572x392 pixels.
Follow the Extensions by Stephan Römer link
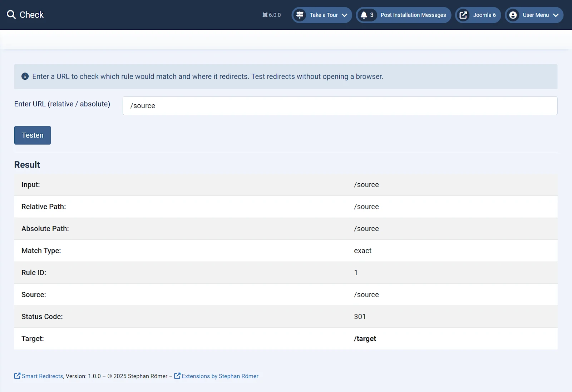220,376
